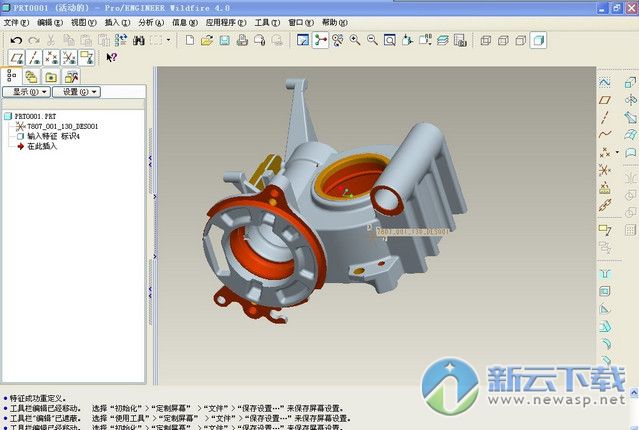This screenshot has height=430, width=639.
Task: Open the 视图 menu
Action: click(84, 22)
